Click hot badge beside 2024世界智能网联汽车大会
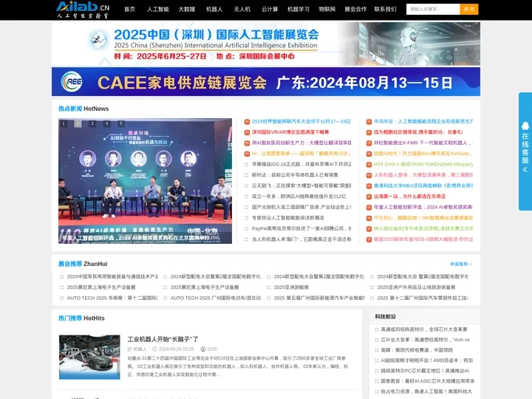The width and height of the screenshot is (532, 399). (x=247, y=121)
